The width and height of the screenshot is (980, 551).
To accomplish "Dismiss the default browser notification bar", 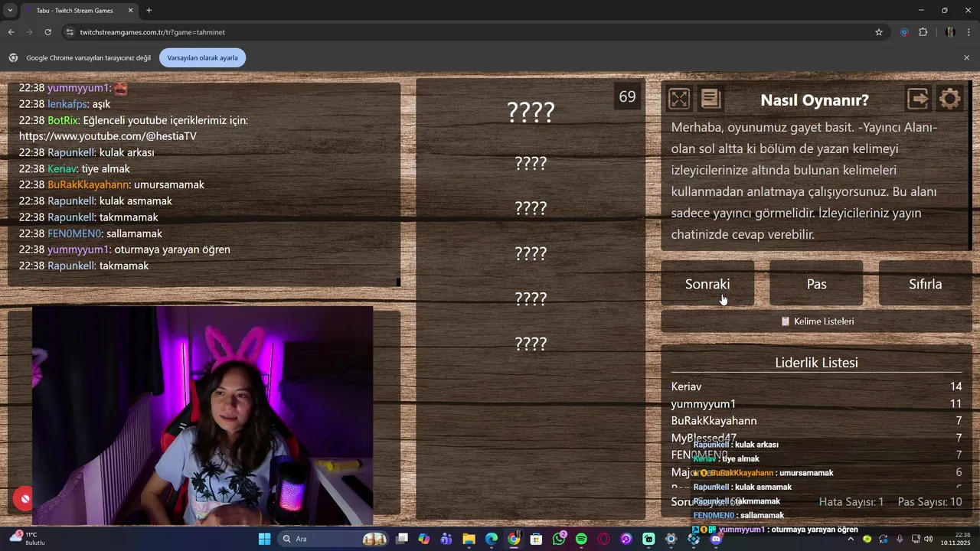I will 966,57.
